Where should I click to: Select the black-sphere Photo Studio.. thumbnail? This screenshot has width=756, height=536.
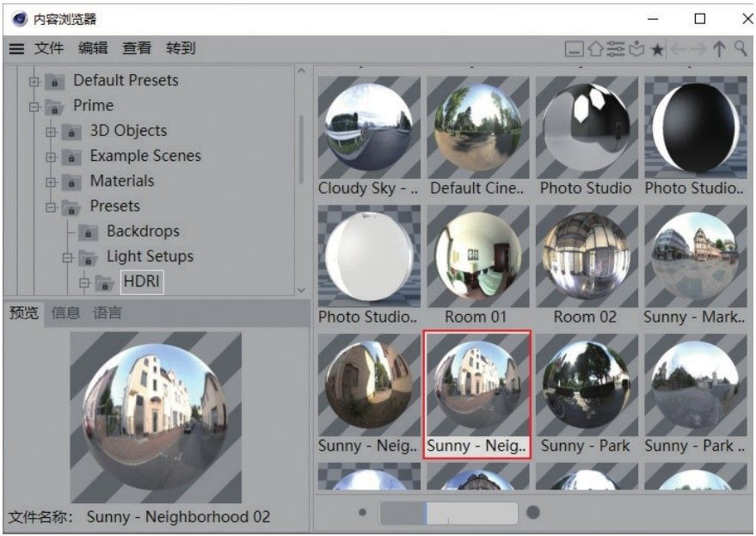coord(696,127)
